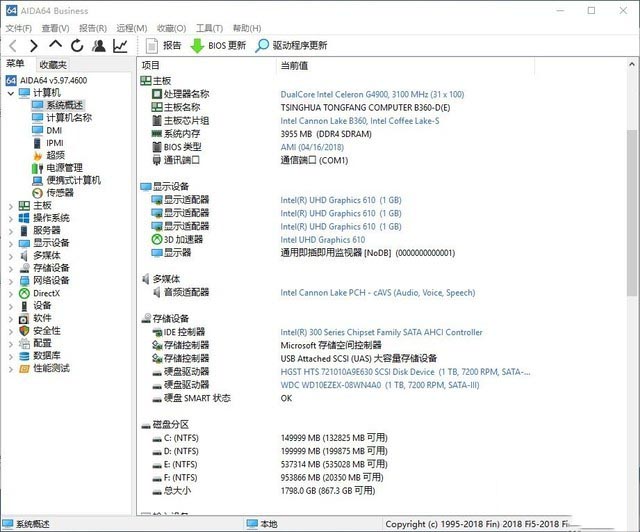The image size is (640, 532).
Task: Expand the DirectX tree node
Action: (11, 294)
